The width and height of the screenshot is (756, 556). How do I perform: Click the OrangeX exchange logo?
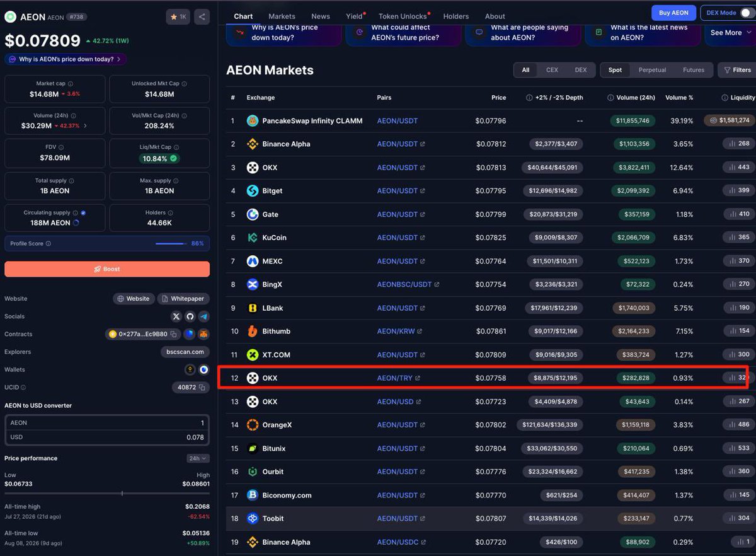[x=253, y=425]
